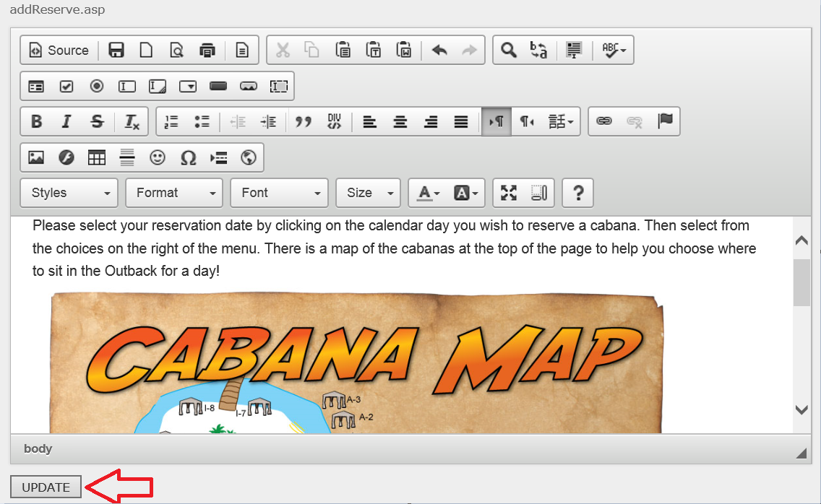Open the Templates icon

(x=242, y=51)
